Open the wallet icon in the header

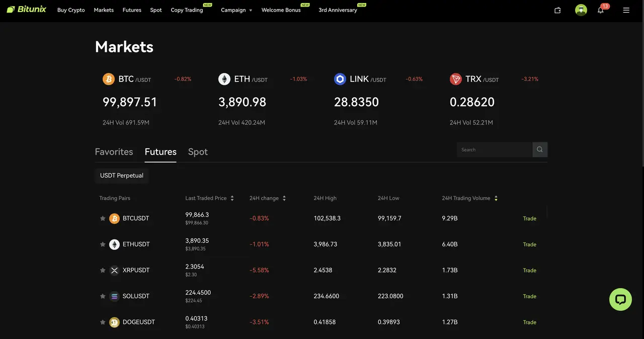[557, 10]
